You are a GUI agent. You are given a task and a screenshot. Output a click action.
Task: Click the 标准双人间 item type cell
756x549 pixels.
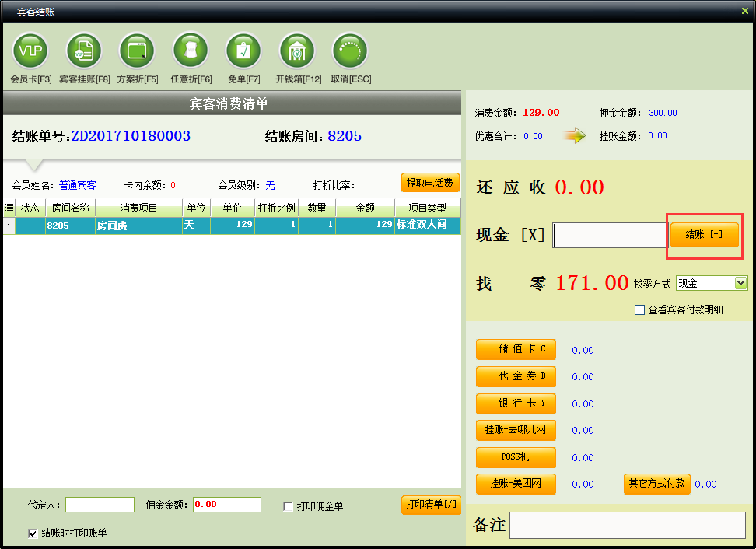coord(428,226)
